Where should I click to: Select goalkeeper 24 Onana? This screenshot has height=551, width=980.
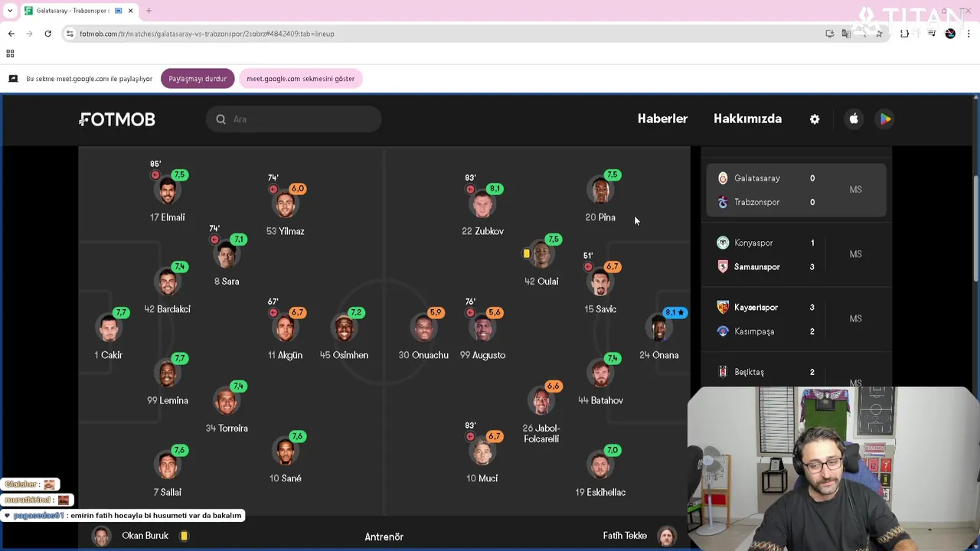[x=659, y=334]
